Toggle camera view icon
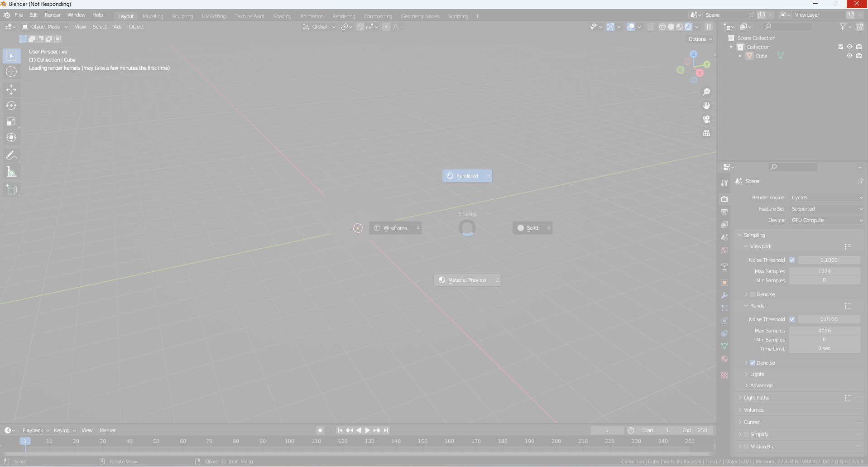 [706, 119]
